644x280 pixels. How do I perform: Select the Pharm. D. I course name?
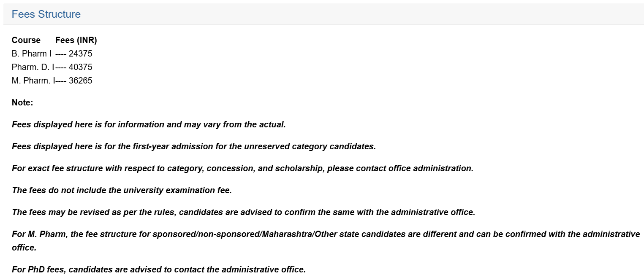[x=33, y=67]
